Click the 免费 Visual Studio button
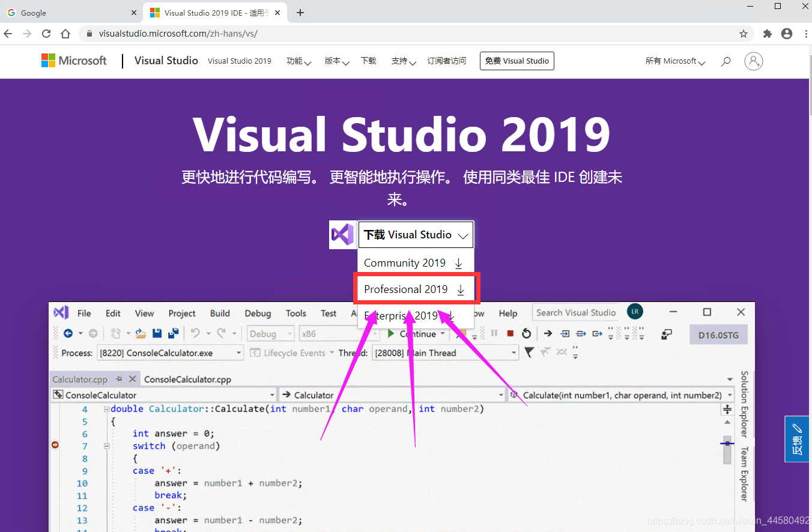Viewport: 812px width, 532px height. tap(517, 61)
